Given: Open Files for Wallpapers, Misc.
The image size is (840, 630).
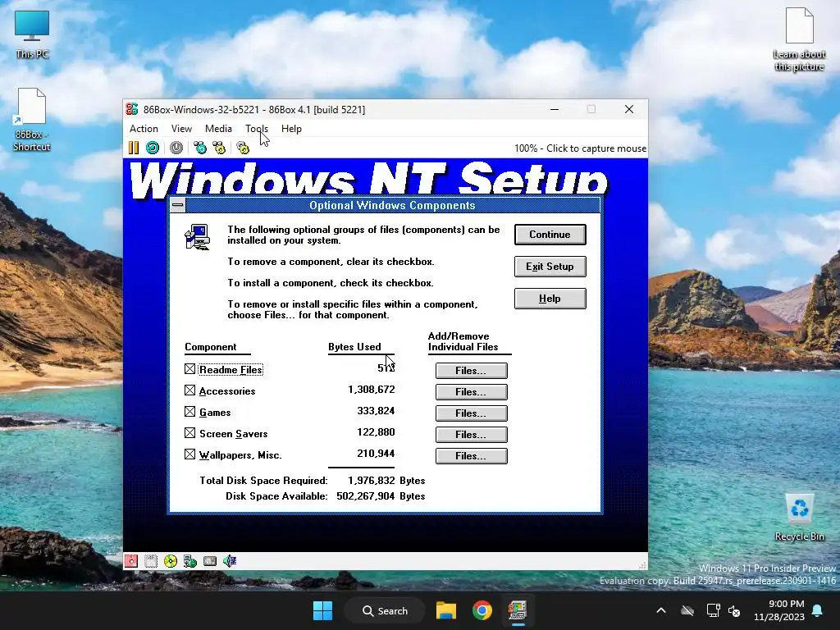Looking at the screenshot, I should coord(472,456).
